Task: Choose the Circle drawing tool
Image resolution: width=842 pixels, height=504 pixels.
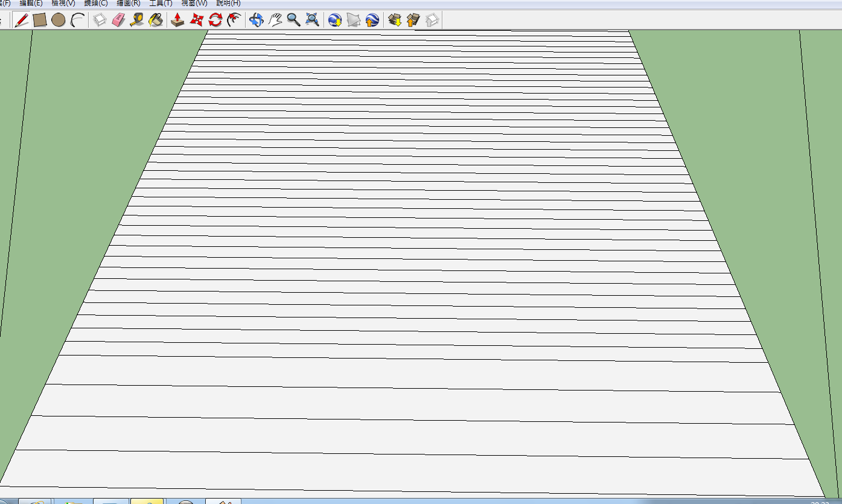Action: pos(58,21)
